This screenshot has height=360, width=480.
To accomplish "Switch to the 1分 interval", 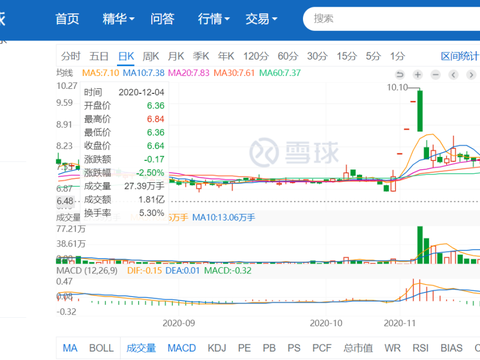I will 398,56.
